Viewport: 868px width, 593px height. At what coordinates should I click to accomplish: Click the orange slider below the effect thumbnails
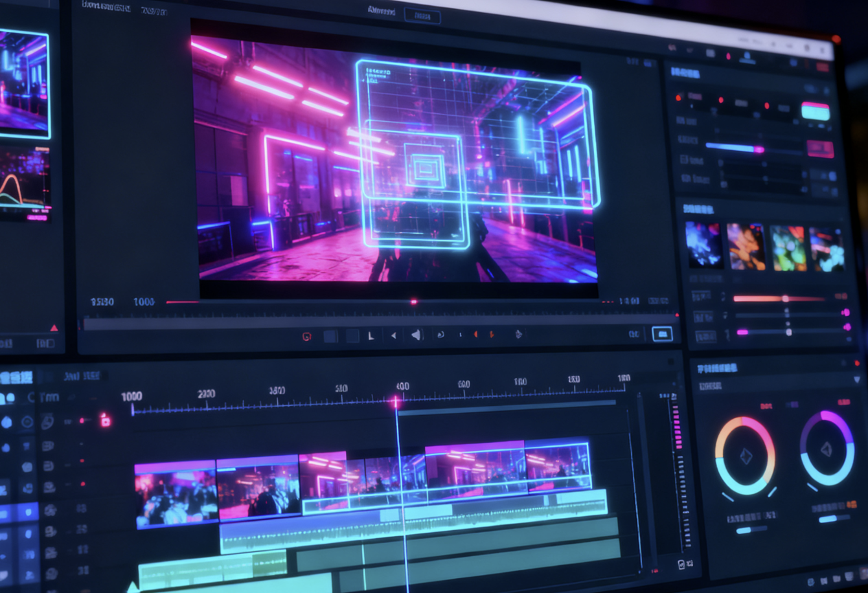point(777,298)
